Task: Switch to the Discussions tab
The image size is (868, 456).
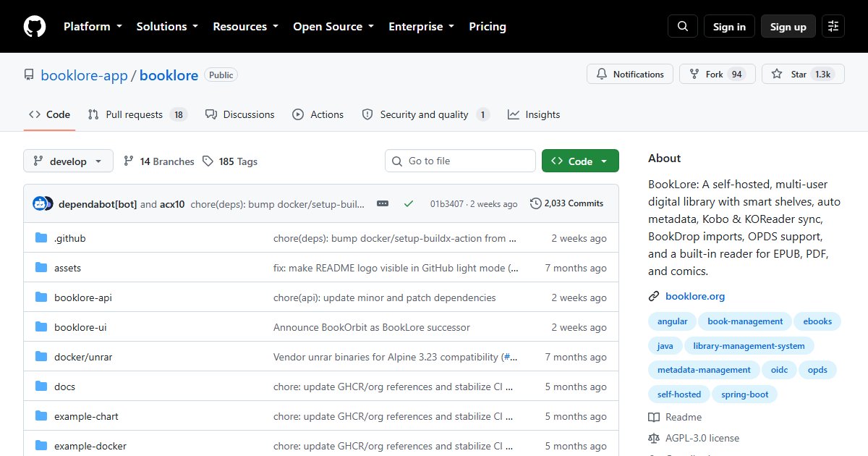Action: 240,114
